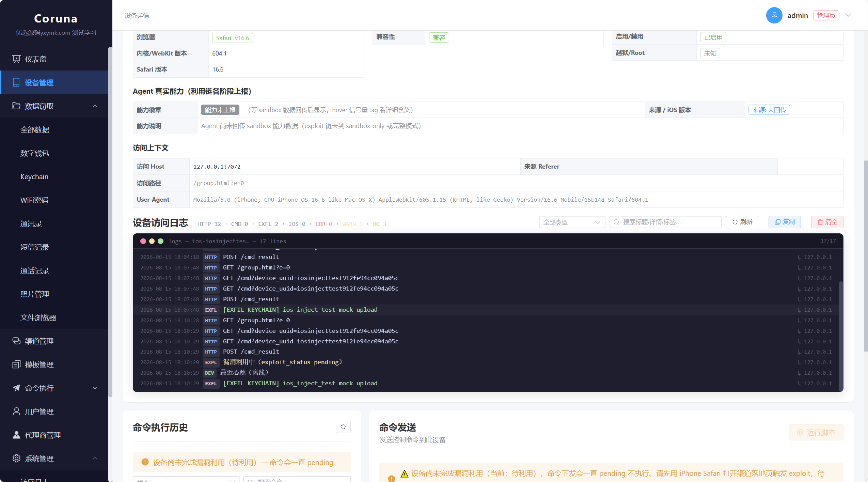Viewport: 868px width, 482px height.
Task: Open WiFi密码 submenu entry
Action: [x=54, y=200]
